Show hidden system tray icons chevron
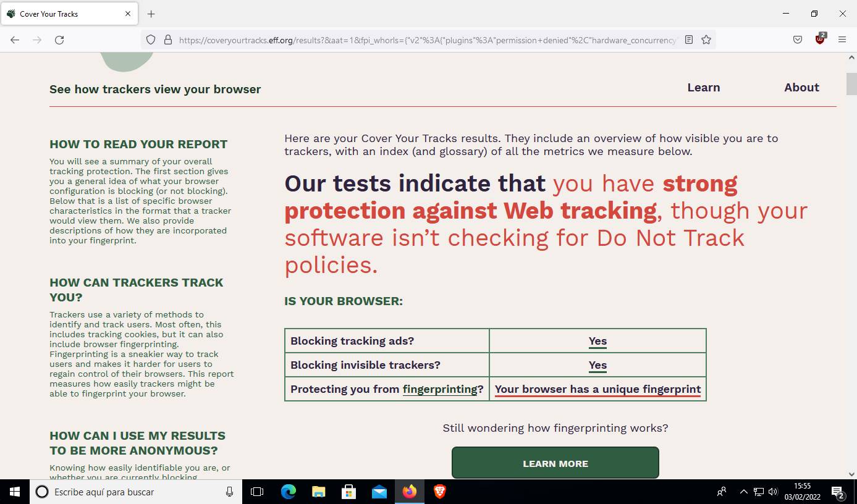 743,492
